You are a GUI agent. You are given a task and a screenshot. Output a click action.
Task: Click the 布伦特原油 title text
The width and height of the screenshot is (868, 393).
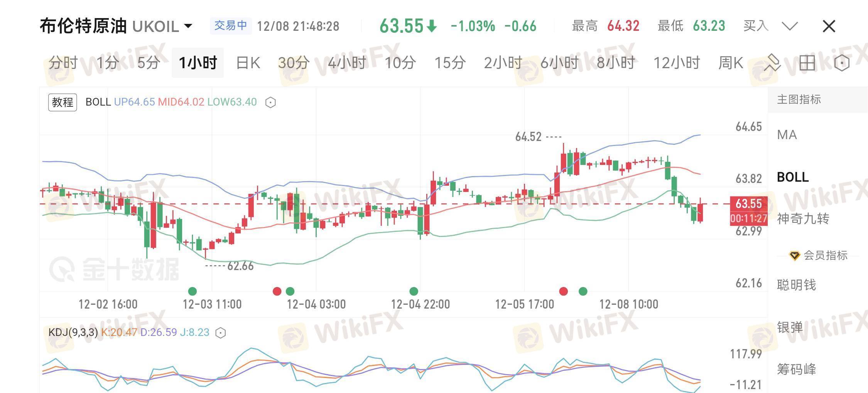83,26
